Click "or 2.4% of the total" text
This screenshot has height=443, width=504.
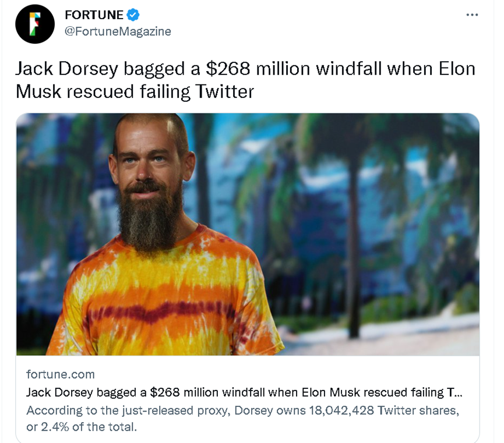pos(82,427)
